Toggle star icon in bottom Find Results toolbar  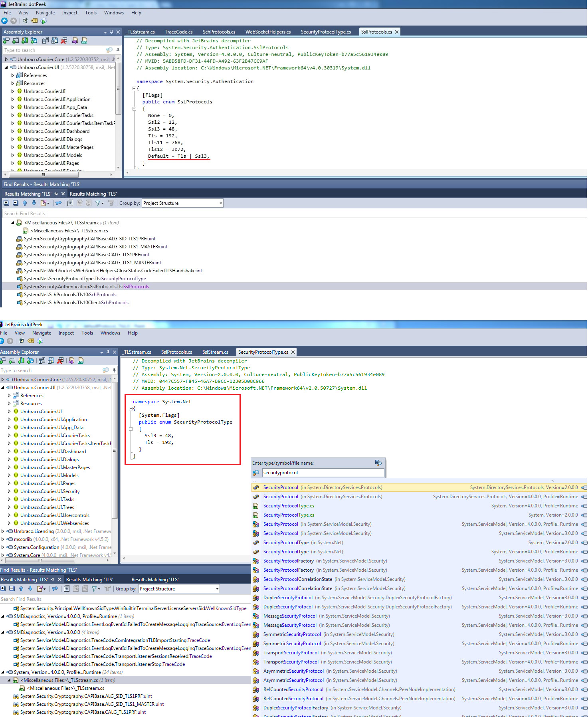67,588
